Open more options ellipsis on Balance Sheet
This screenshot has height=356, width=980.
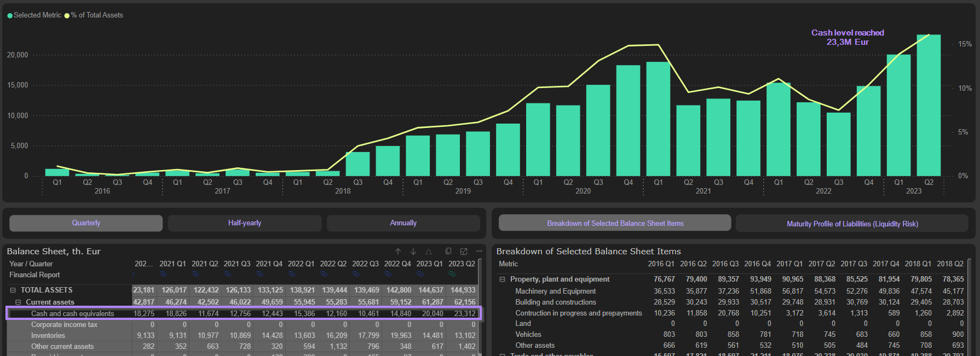[x=479, y=252]
